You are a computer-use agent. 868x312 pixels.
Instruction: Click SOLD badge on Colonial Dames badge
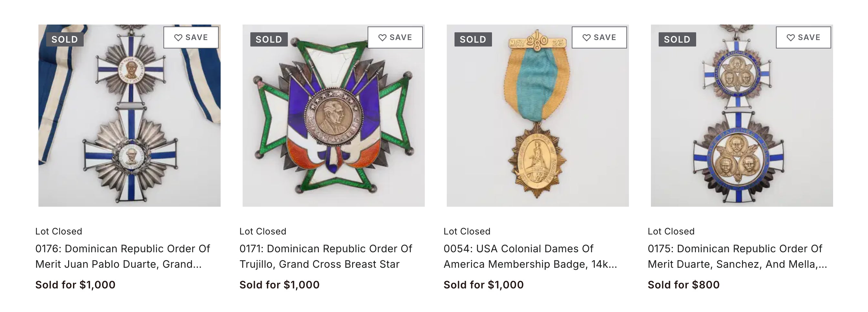473,39
